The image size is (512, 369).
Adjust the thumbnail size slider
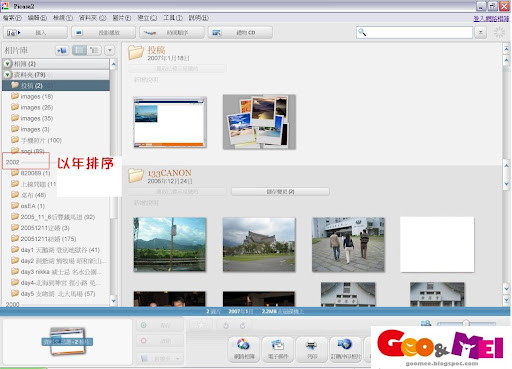point(466,323)
